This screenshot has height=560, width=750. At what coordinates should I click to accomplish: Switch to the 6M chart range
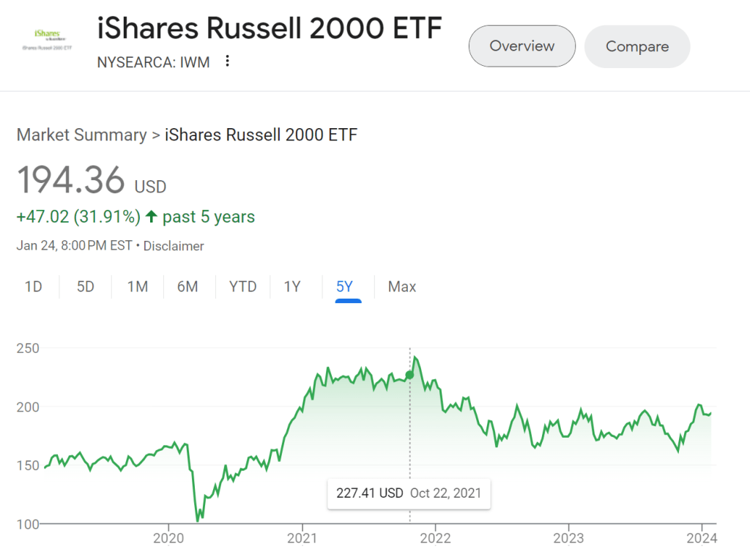[187, 287]
